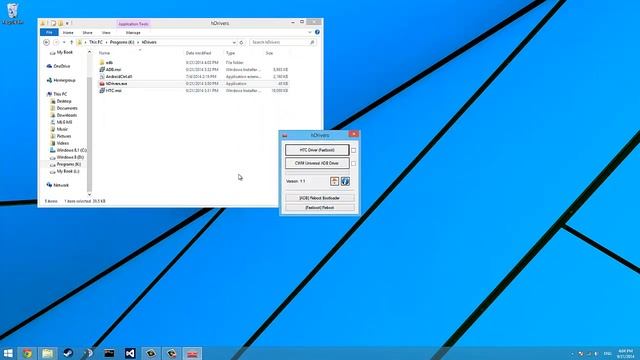
Task: Open the View ribbon tab
Action: click(x=106, y=32)
